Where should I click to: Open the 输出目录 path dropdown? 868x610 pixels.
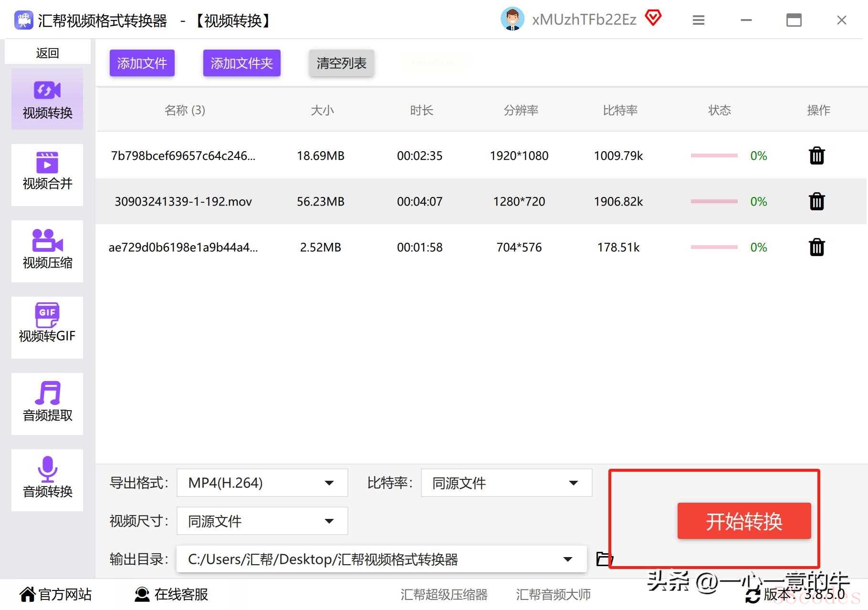381,559
